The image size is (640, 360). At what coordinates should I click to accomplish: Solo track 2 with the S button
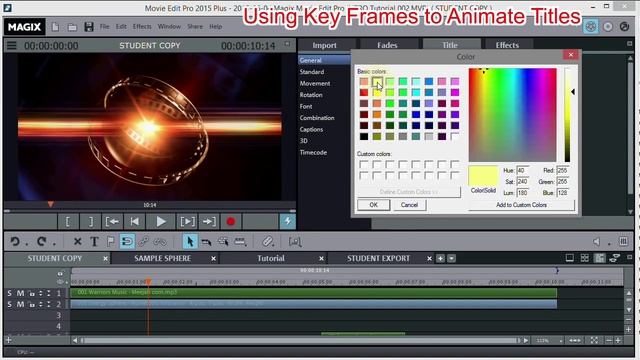coord(9,304)
